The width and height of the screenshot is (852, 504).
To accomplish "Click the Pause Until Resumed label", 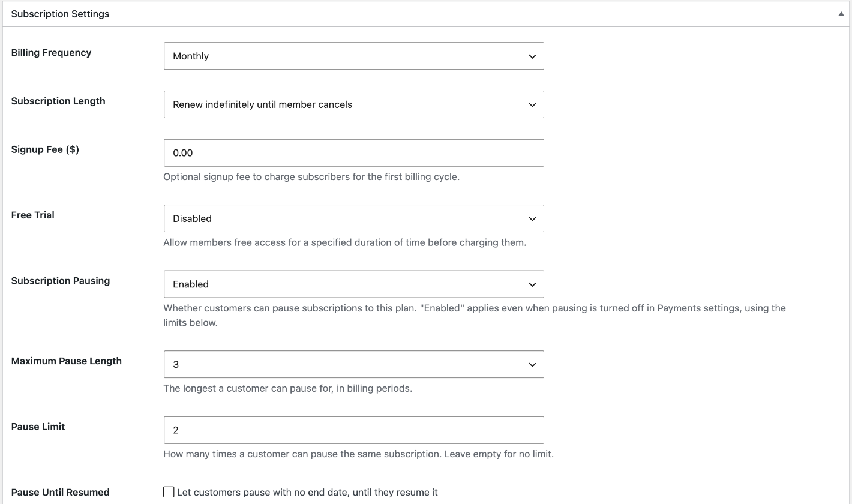I will click(x=61, y=493).
